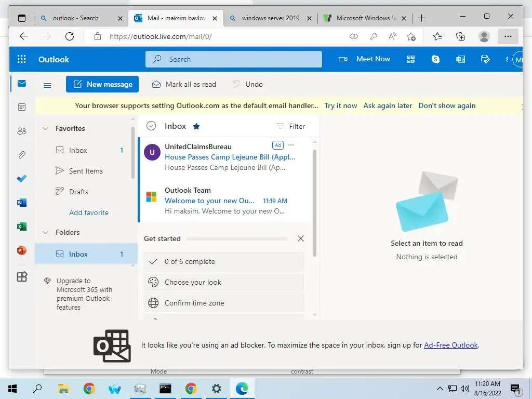Viewport: 532px width, 399px height.
Task: Open My Day calendar-check icon
Action: click(x=485, y=59)
